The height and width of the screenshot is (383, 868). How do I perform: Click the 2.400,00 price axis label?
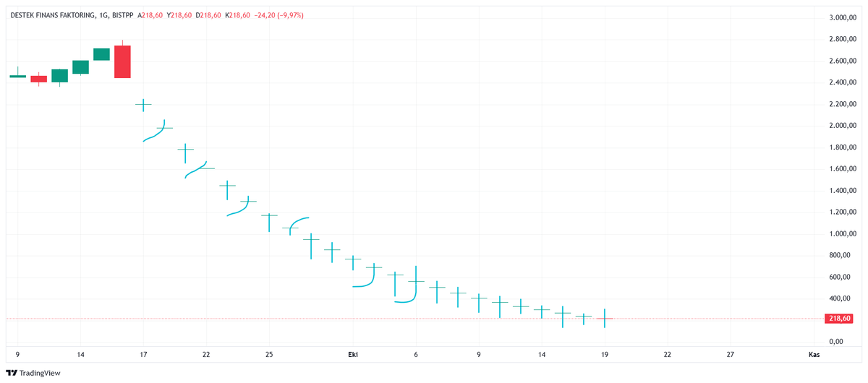[843, 82]
